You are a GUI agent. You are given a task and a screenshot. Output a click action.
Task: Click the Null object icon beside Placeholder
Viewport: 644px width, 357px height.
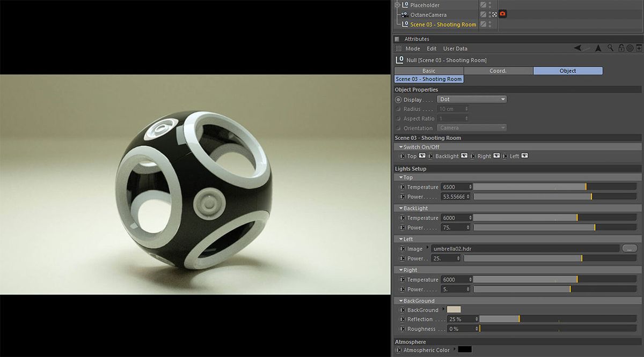[404, 4]
